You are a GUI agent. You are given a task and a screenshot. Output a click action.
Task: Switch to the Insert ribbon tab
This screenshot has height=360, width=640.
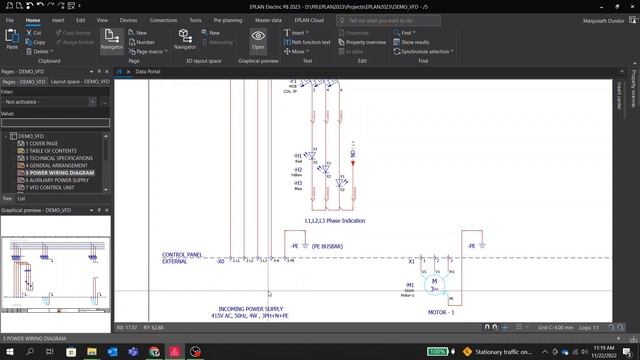pyautogui.click(x=58, y=20)
